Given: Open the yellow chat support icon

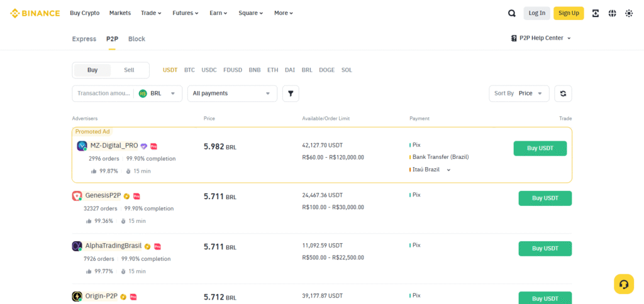Looking at the screenshot, I should coord(624,284).
